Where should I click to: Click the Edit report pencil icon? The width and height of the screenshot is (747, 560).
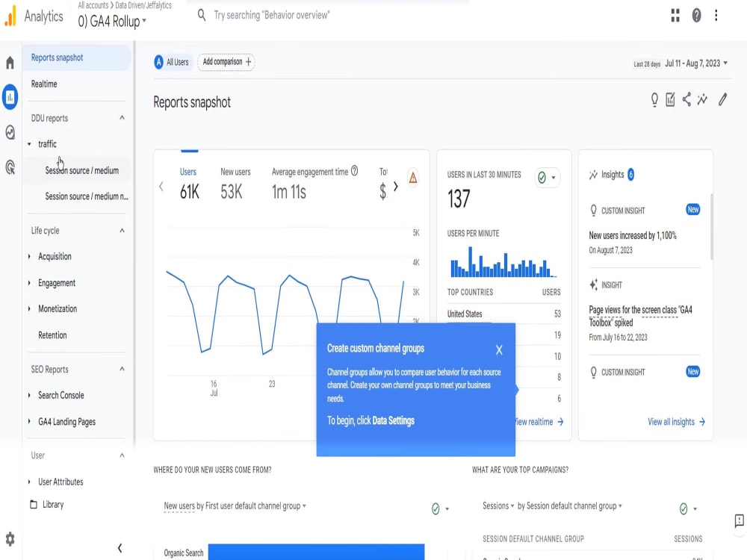tap(722, 99)
